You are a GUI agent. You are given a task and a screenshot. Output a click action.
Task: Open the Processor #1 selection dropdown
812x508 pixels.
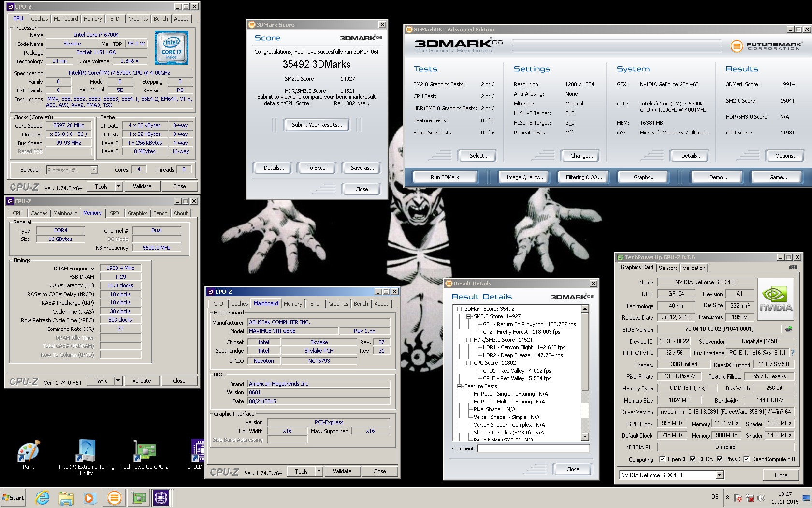[x=94, y=170]
